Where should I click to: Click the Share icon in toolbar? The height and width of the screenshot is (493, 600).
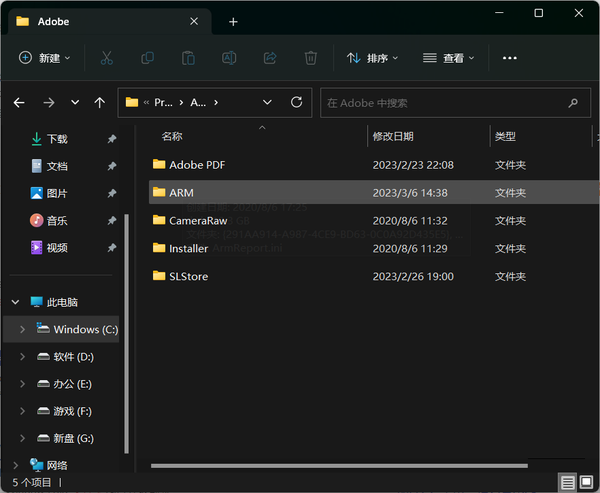pos(270,58)
